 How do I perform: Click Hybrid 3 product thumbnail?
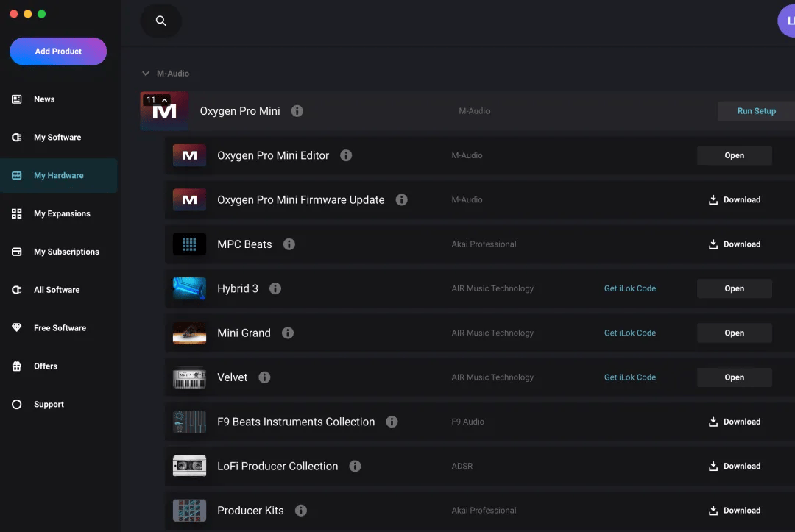point(189,288)
